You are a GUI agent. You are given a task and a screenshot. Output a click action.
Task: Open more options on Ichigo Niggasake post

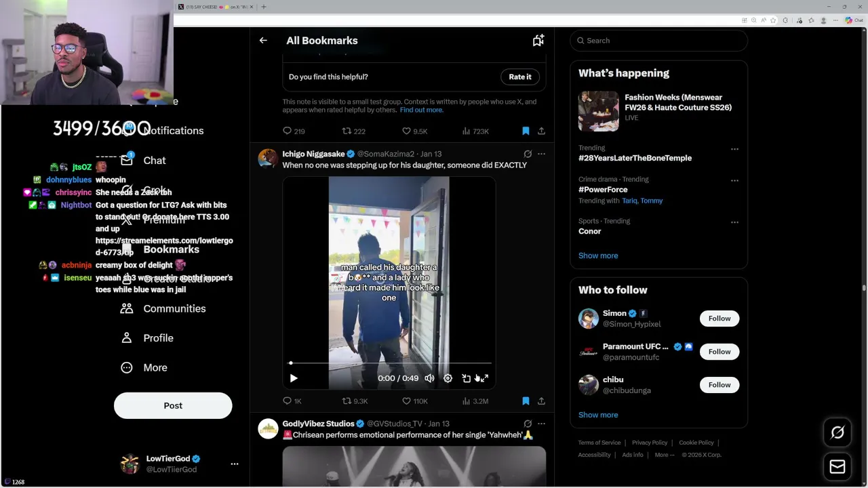coord(541,154)
